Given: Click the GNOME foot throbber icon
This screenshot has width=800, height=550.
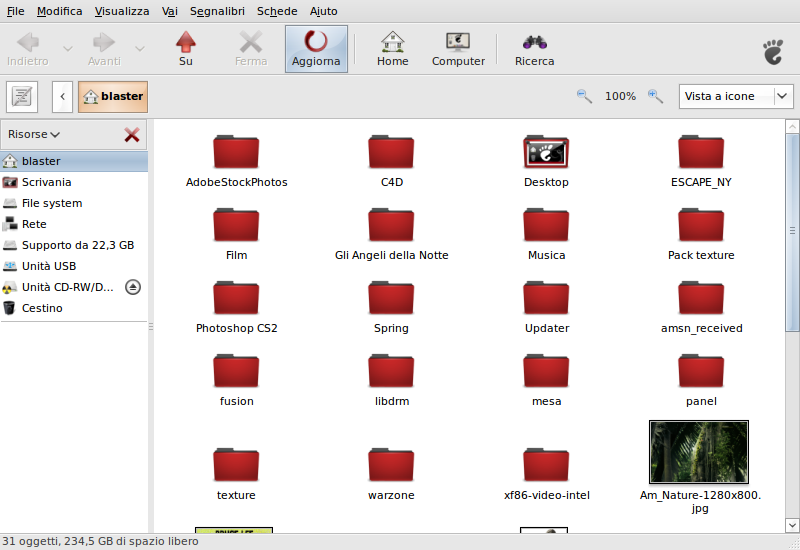Looking at the screenshot, I should [x=773, y=52].
